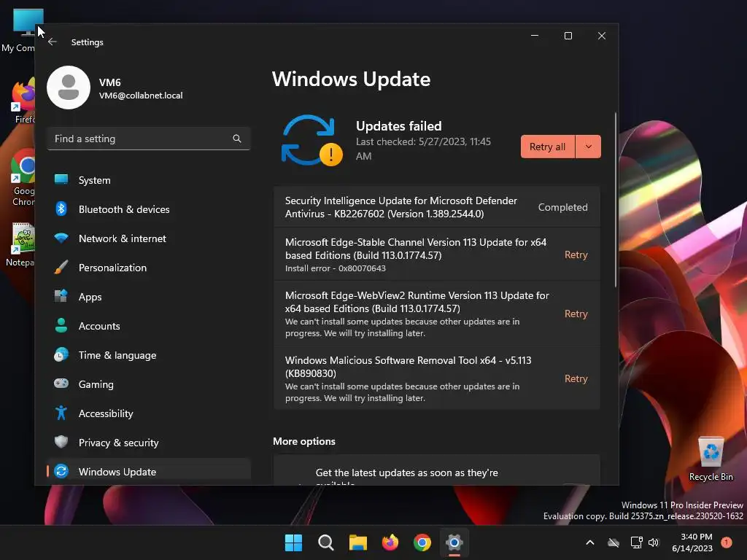Click the network status icon in the system tray
Image resolution: width=747 pixels, height=560 pixels.
pyautogui.click(x=636, y=542)
